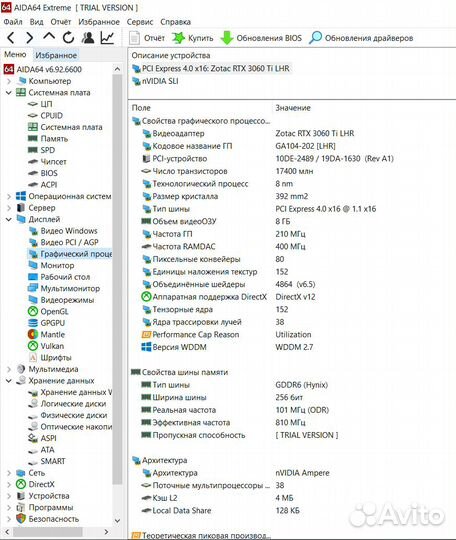Open the ASPI item
This screenshot has width=456, height=540.
pyautogui.click(x=42, y=438)
